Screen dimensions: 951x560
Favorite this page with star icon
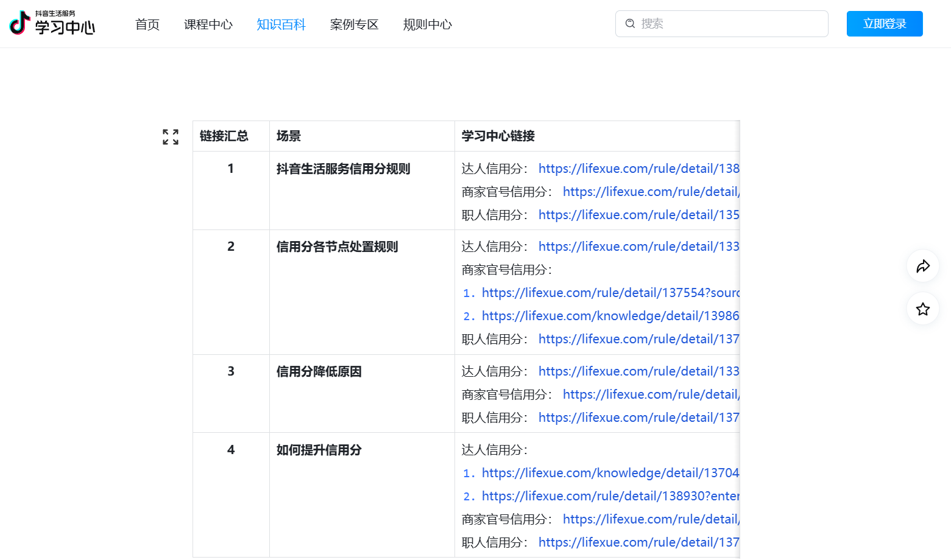click(923, 309)
